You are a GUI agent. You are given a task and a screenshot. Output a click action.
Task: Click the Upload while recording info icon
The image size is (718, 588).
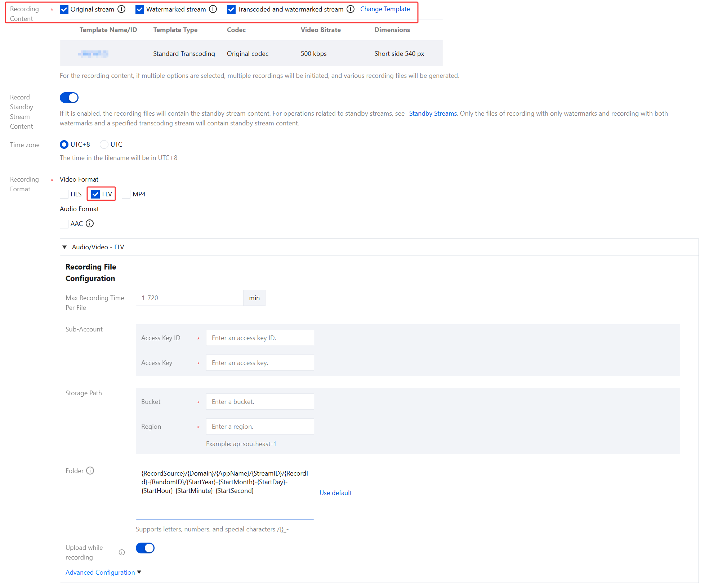[x=122, y=552]
